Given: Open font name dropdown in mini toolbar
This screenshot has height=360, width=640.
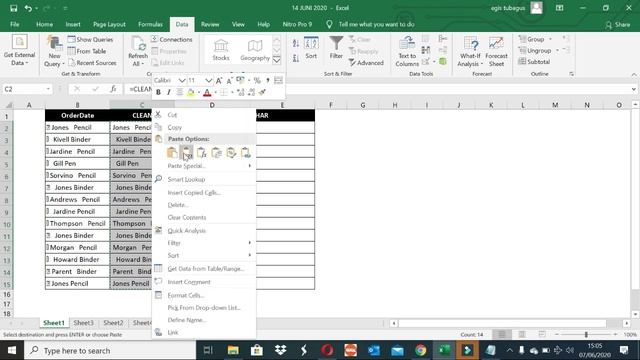Looking at the screenshot, I should pyautogui.click(x=182, y=80).
